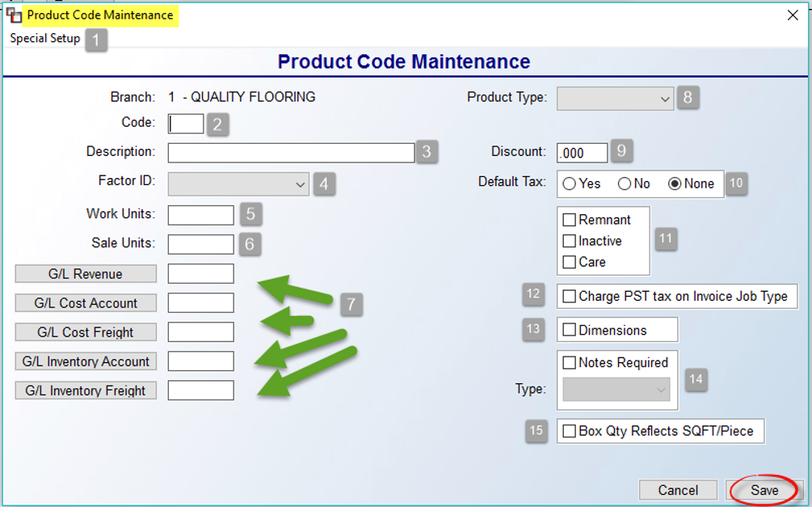812x507 pixels.
Task: Toggle the Dimensions checkbox
Action: [x=569, y=330]
